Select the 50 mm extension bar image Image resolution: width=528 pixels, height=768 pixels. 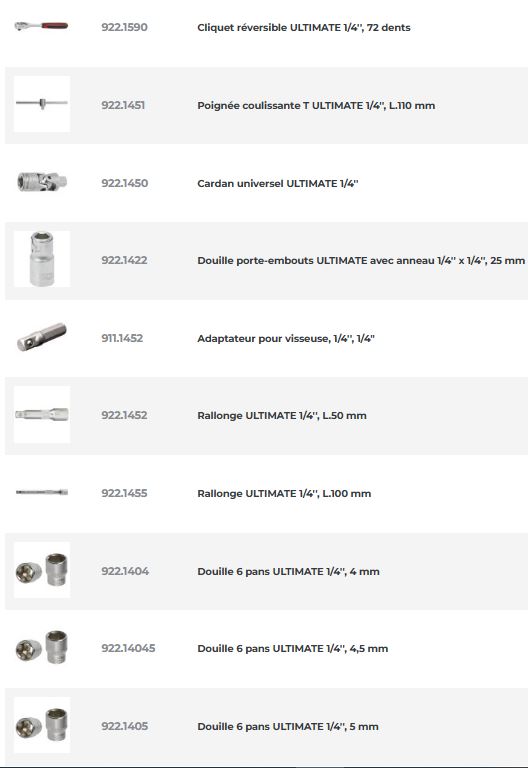[x=42, y=414]
